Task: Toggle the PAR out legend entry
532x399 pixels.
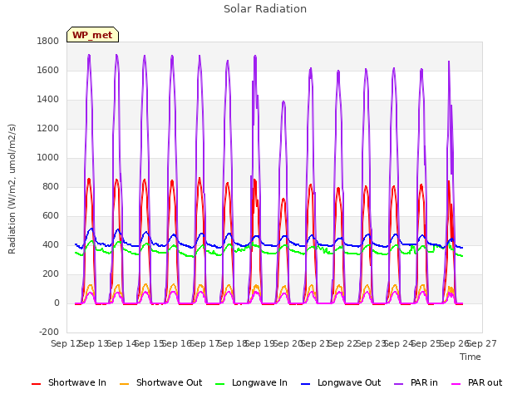Action: (x=477, y=382)
